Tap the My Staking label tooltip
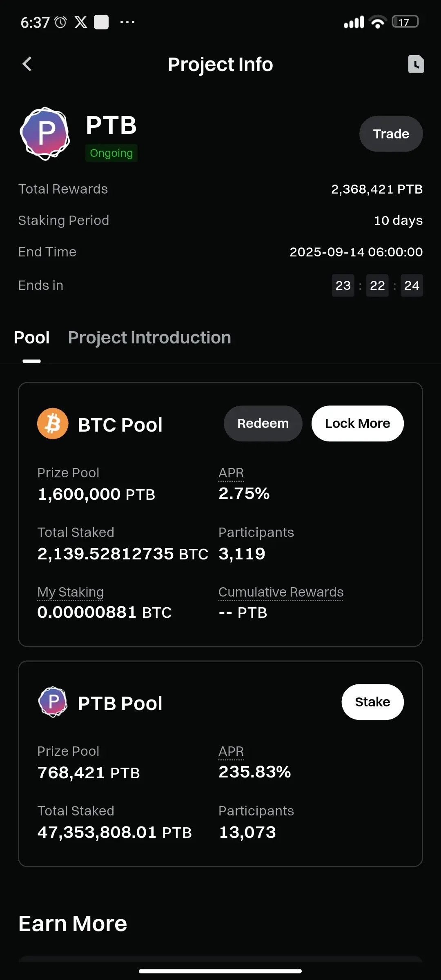The height and width of the screenshot is (980, 441). pyautogui.click(x=70, y=592)
